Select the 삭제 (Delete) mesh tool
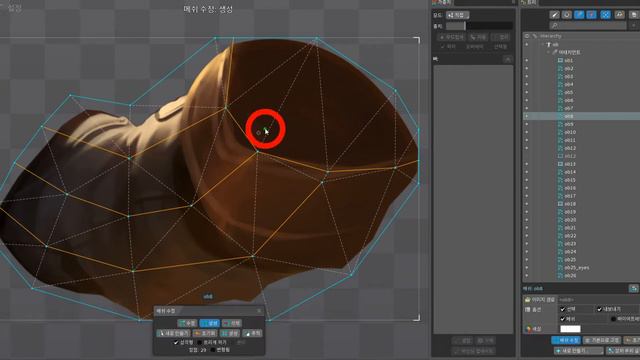The height and width of the screenshot is (360, 640). 232,323
